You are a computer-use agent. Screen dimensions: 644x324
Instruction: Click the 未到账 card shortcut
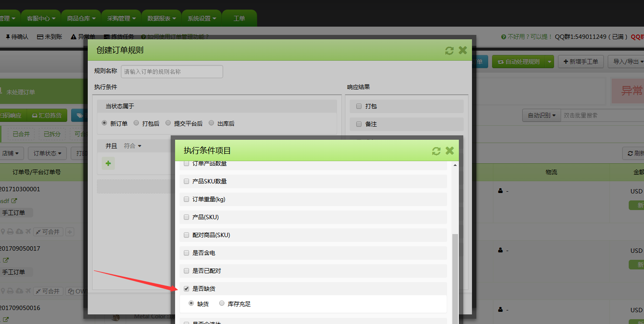[x=49, y=37]
